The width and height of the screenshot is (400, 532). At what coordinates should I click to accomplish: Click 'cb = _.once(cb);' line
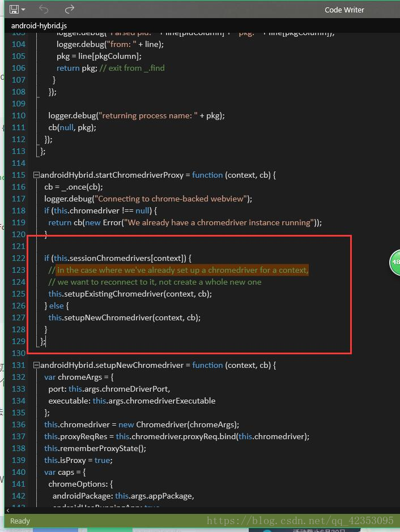pos(73,187)
